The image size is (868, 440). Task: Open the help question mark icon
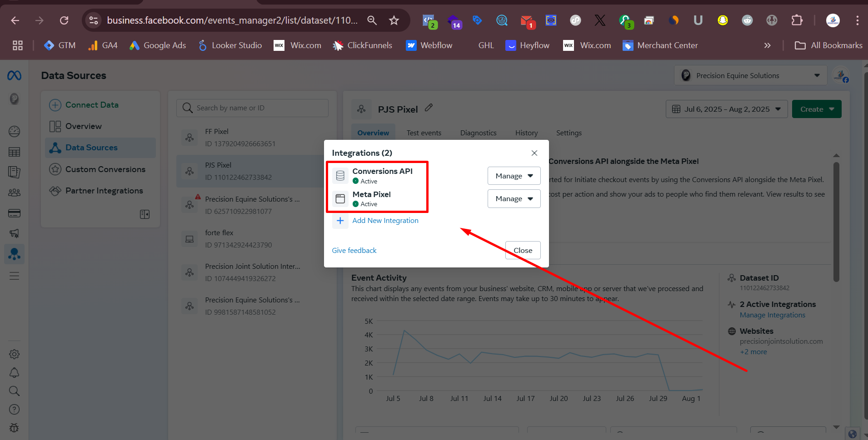(14, 410)
